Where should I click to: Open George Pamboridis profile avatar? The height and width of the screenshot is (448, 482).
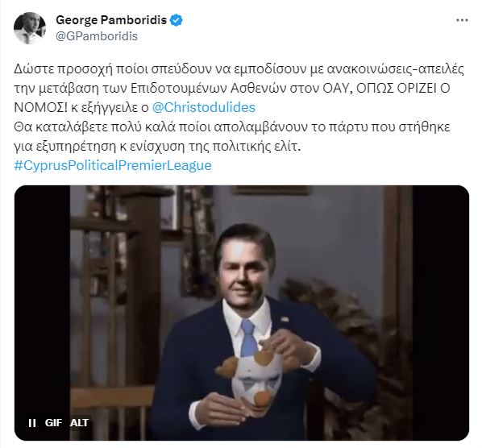pos(30,28)
